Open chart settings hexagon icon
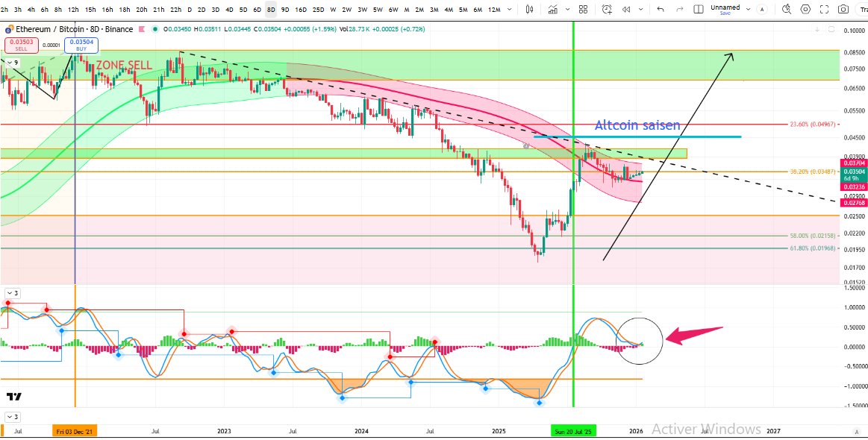The height and width of the screenshot is (440, 868). pyautogui.click(x=805, y=10)
